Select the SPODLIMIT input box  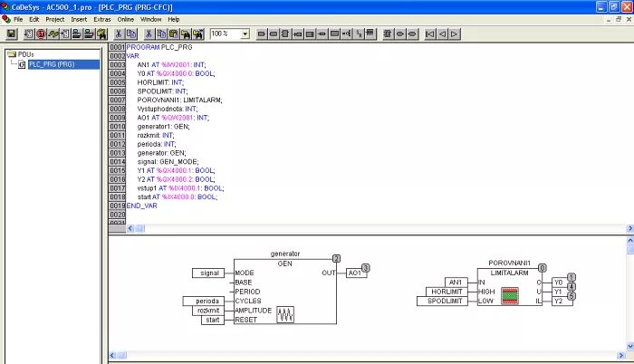point(442,301)
